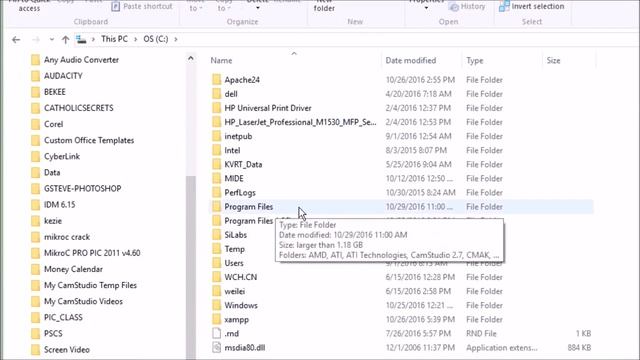Viewport: 640px width, 360px height.
Task: Select weilei folder icon
Action: coord(217,291)
